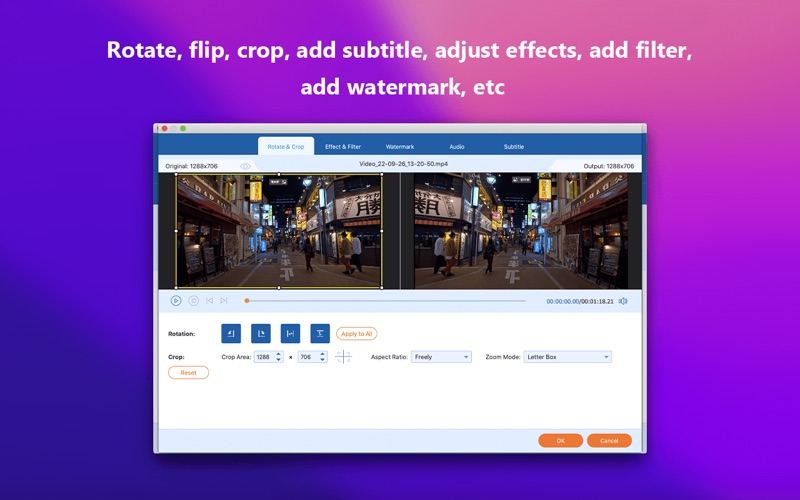Open the Aspect Ratio dropdown
The height and width of the screenshot is (500, 800).
click(441, 357)
